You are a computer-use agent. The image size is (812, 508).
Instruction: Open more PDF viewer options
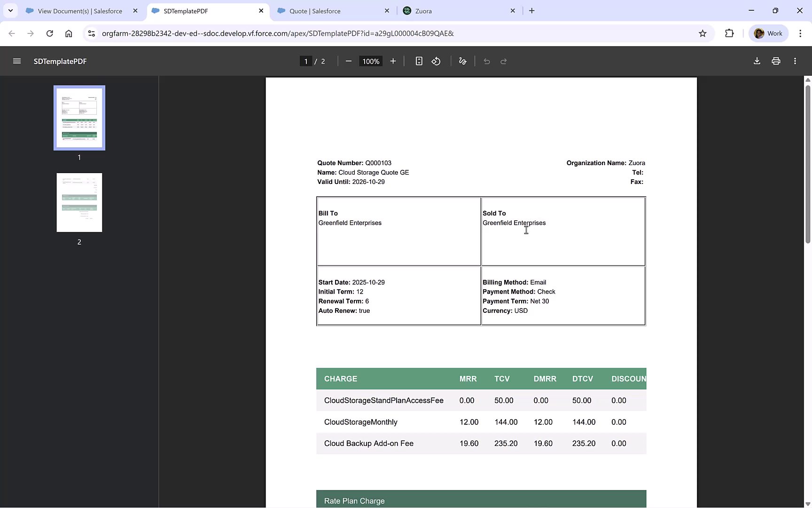[x=795, y=61]
